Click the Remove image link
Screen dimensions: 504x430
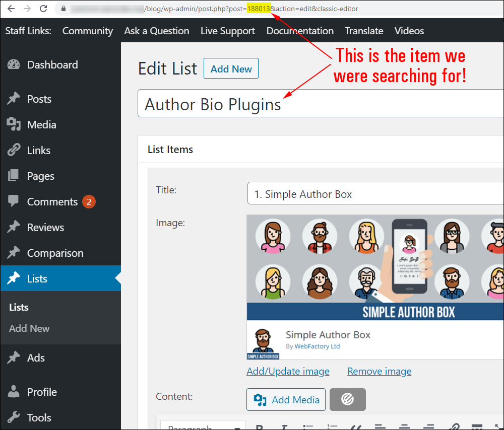tap(380, 371)
